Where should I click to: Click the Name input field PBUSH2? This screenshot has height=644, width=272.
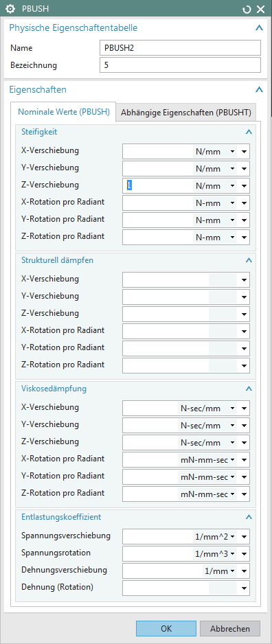point(180,47)
